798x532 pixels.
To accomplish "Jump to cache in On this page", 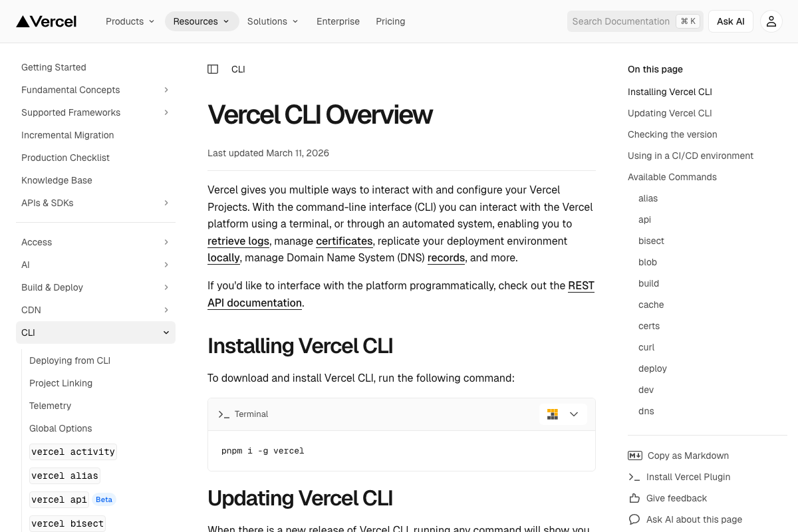I will [651, 305].
